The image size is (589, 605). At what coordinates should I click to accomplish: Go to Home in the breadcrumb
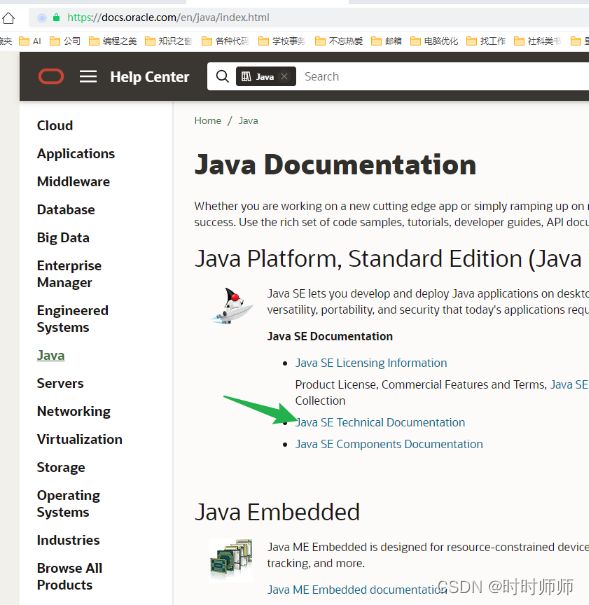point(208,121)
